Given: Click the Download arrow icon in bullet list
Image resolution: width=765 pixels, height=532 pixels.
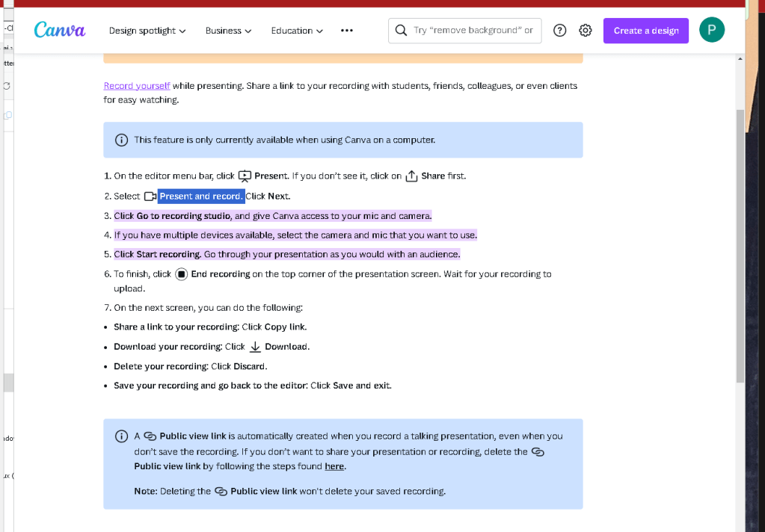Looking at the screenshot, I should coord(255,347).
